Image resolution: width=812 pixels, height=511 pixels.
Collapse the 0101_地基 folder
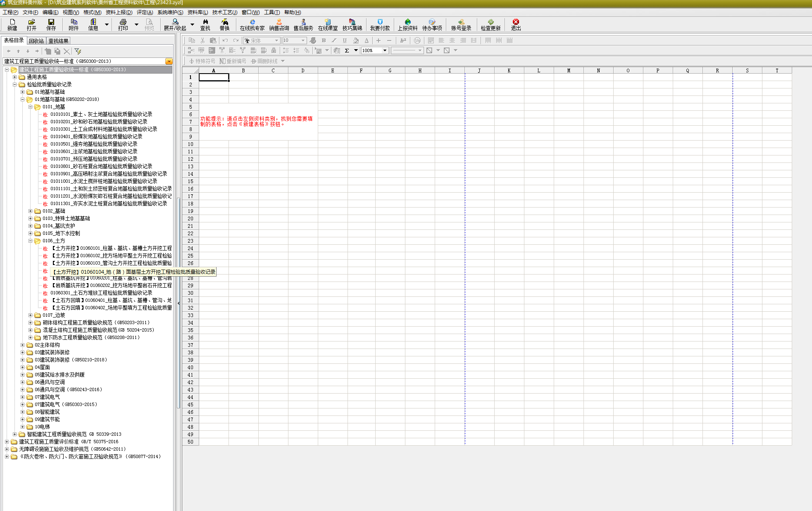(30, 107)
